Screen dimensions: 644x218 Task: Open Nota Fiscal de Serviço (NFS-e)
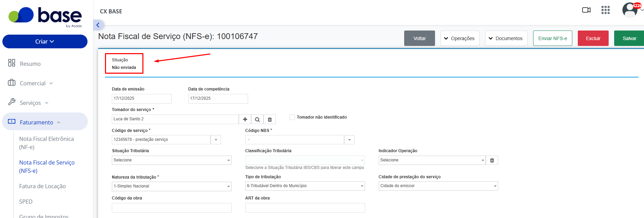(x=47, y=167)
